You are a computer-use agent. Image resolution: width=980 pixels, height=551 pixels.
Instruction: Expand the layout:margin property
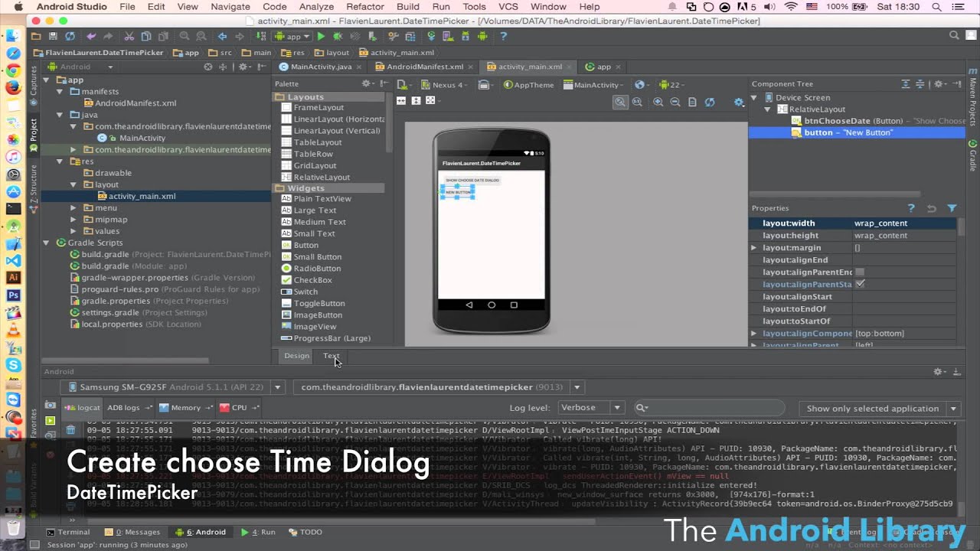coord(753,247)
